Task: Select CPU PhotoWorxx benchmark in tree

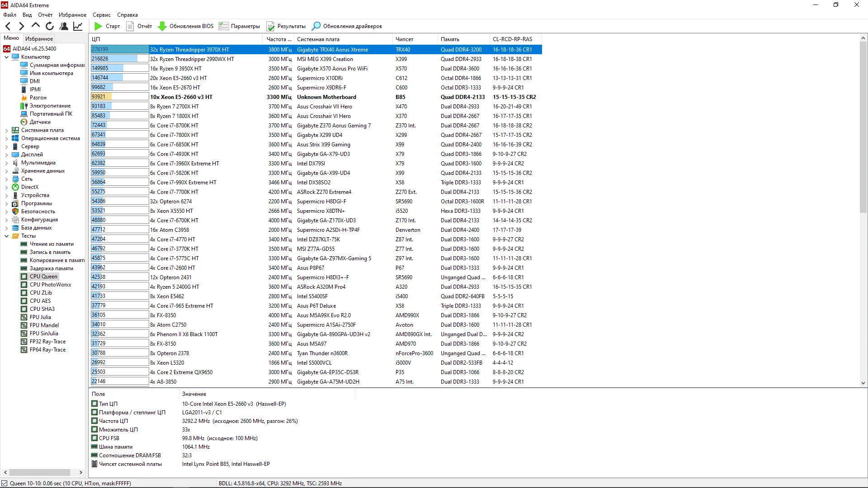Action: (50, 285)
